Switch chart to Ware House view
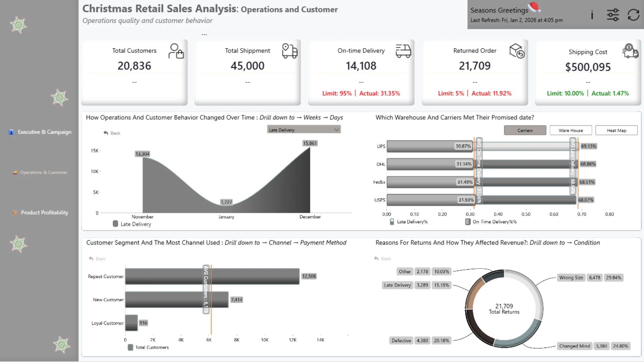Viewport: 644px width, 362px height. point(571,130)
